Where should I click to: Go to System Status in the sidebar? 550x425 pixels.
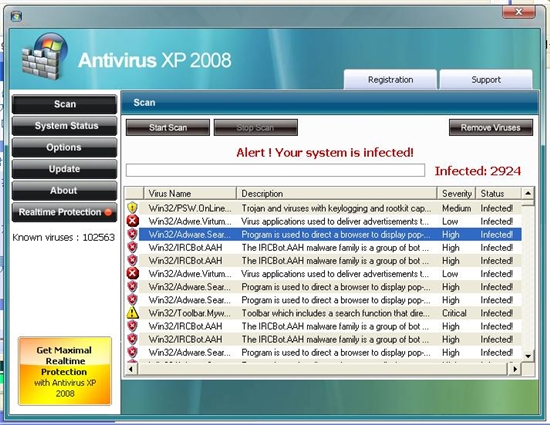tap(65, 126)
